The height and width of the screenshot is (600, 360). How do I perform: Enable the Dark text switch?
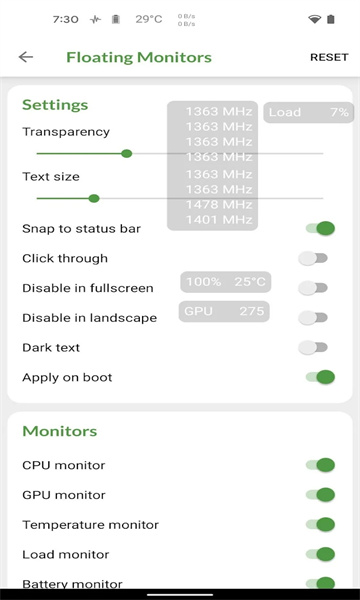click(313, 347)
